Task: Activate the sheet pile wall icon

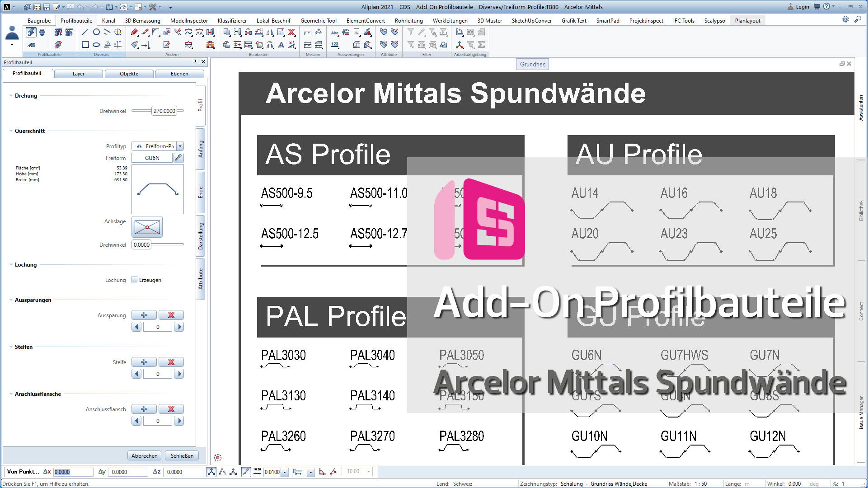Action: (x=32, y=45)
